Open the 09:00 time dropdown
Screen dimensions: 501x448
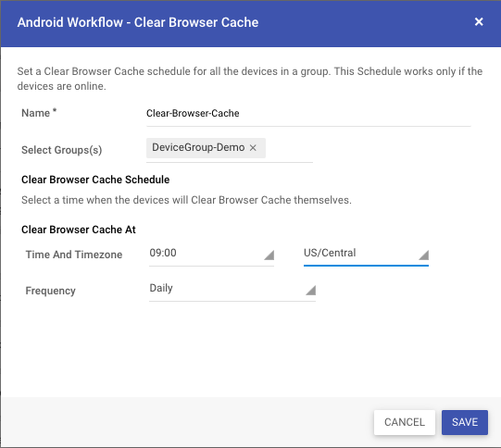coord(211,255)
